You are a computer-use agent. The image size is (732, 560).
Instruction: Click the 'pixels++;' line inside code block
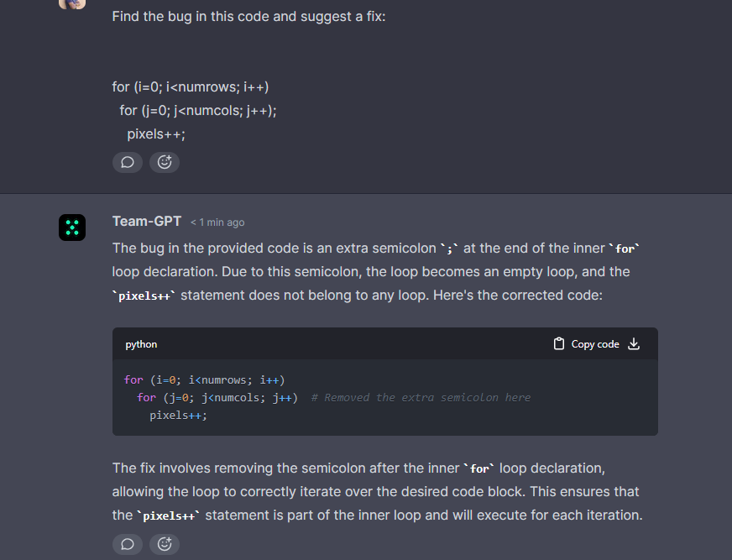click(178, 416)
